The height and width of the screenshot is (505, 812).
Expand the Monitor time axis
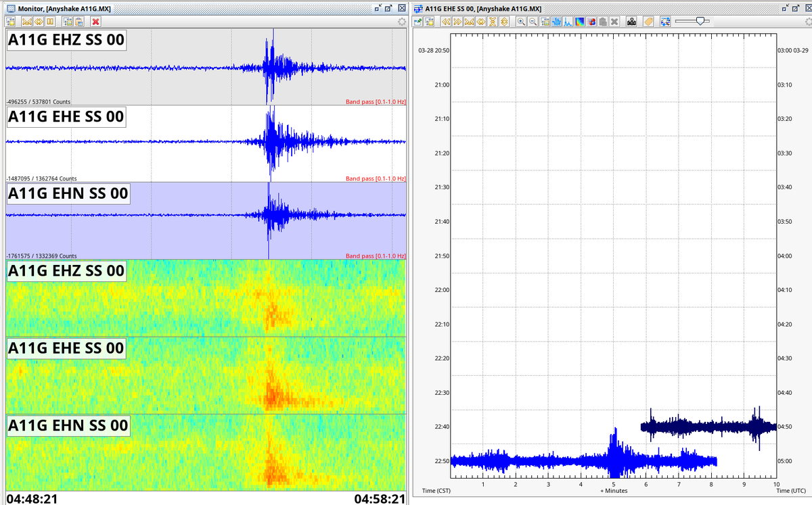39,22
